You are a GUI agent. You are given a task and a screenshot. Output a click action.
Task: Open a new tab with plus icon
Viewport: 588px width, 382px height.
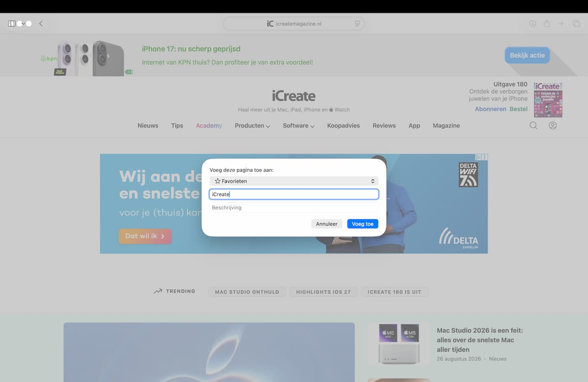pyautogui.click(x=562, y=24)
